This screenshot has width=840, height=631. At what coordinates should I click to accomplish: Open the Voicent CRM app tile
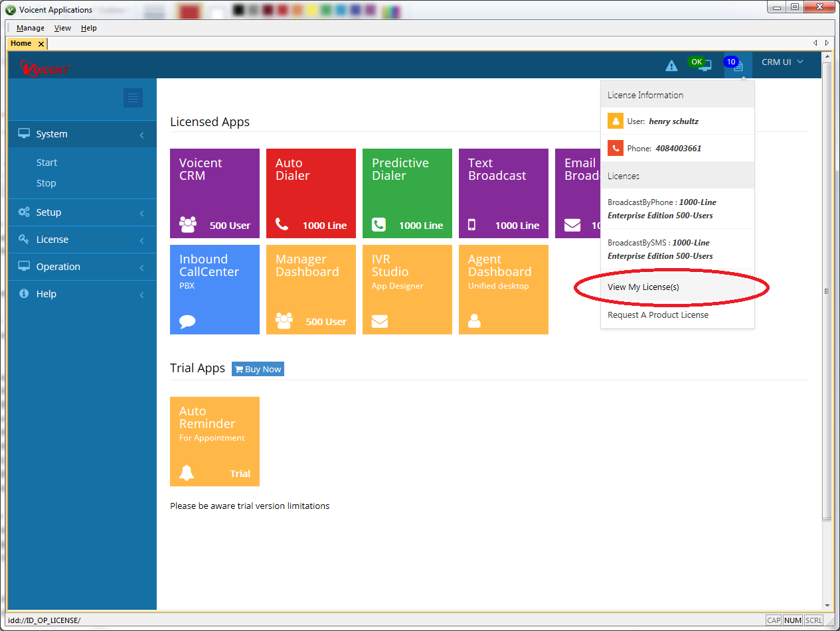click(214, 193)
